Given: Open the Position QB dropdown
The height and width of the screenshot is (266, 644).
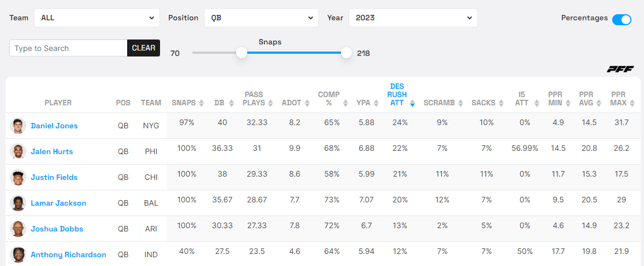Looking at the screenshot, I should click(261, 18).
